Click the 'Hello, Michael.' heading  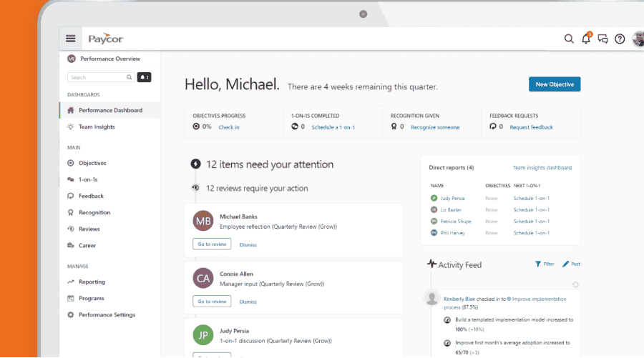pyautogui.click(x=232, y=84)
